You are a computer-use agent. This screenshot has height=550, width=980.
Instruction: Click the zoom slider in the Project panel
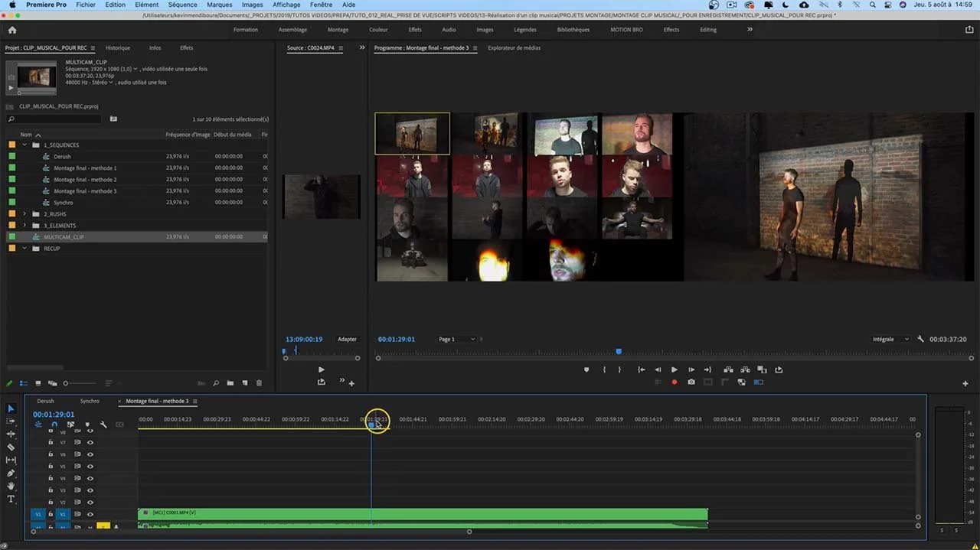tap(66, 383)
